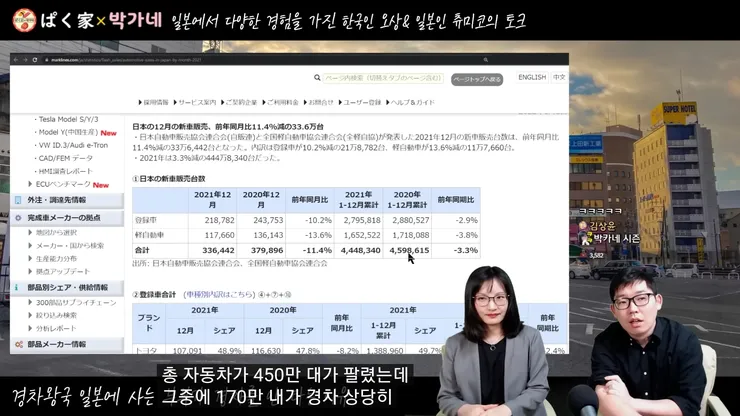Click heading ①日本の新車販売台数
740x416 pixels.
[x=168, y=178]
